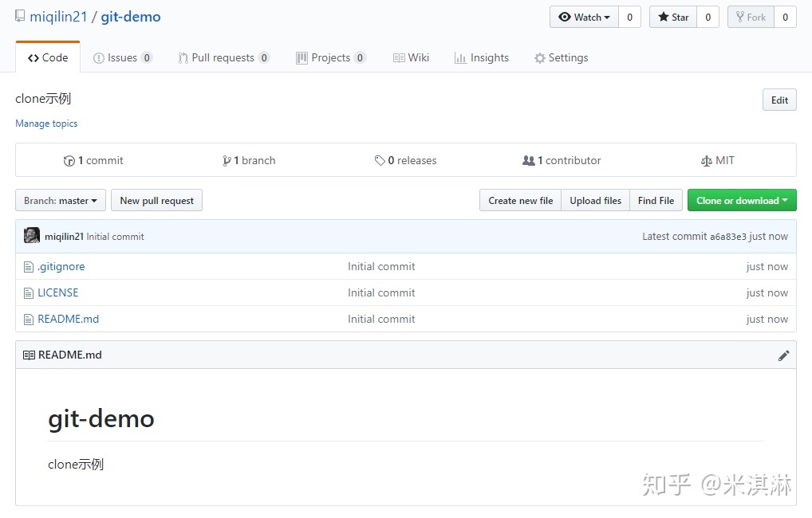Image resolution: width=812 pixels, height=518 pixels.
Task: View the 1 commit history
Action: 93,160
